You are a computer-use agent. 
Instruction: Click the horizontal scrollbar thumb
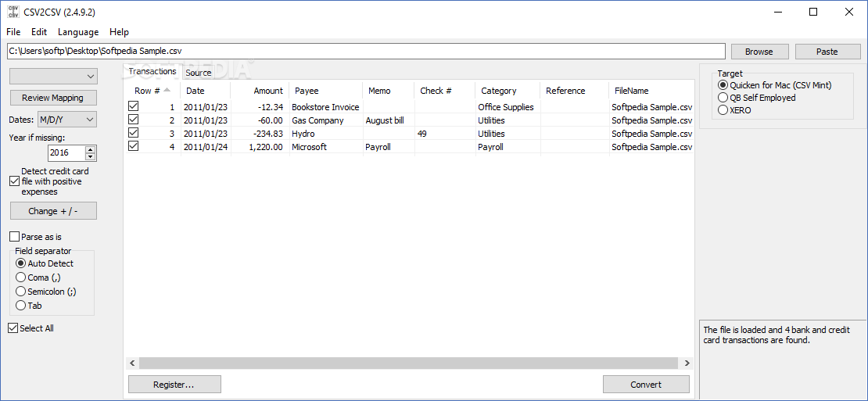[408, 363]
